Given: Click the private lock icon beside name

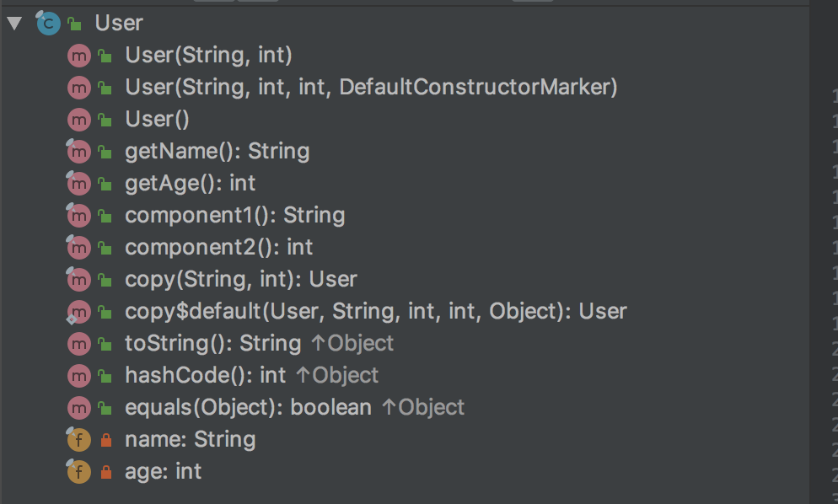Looking at the screenshot, I should (105, 440).
